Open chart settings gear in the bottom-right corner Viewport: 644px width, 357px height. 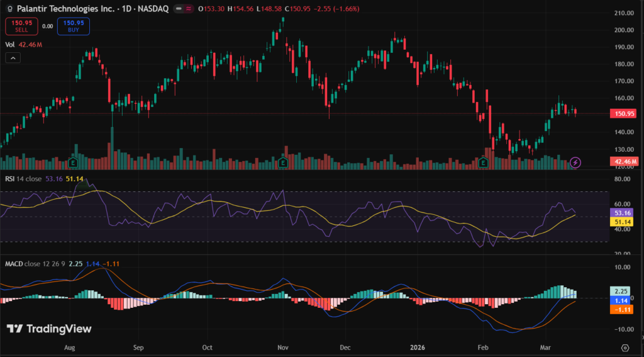625,348
